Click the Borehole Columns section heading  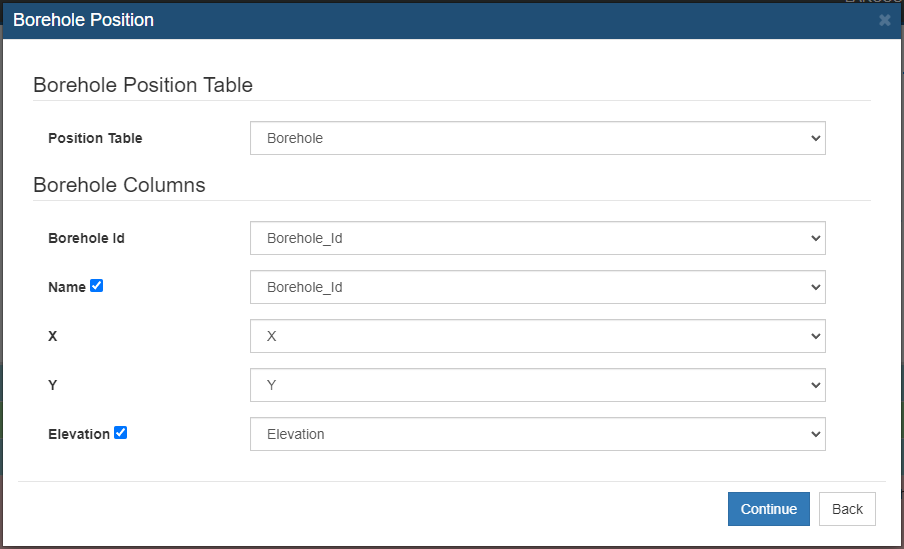119,185
